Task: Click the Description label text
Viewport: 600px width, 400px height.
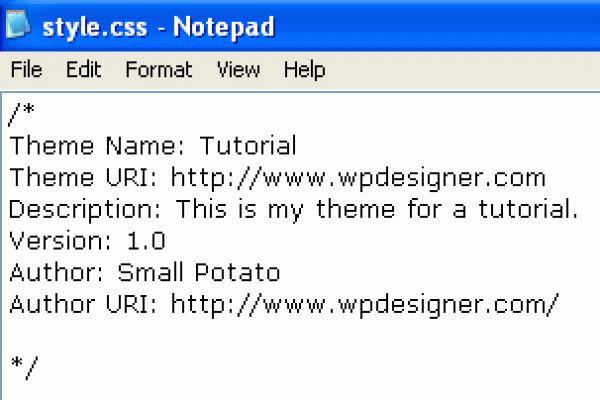Action: (88, 210)
